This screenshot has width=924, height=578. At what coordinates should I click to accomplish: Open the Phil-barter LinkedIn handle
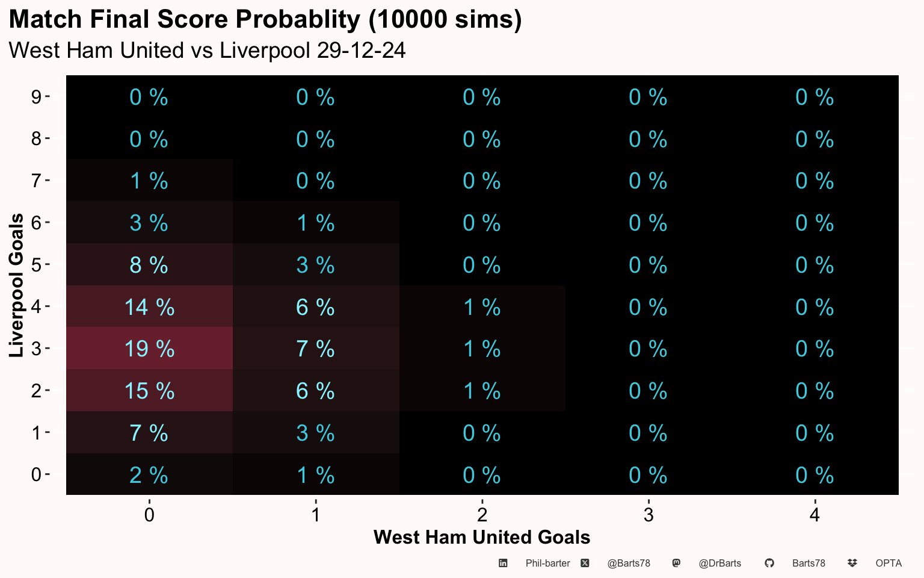547,564
